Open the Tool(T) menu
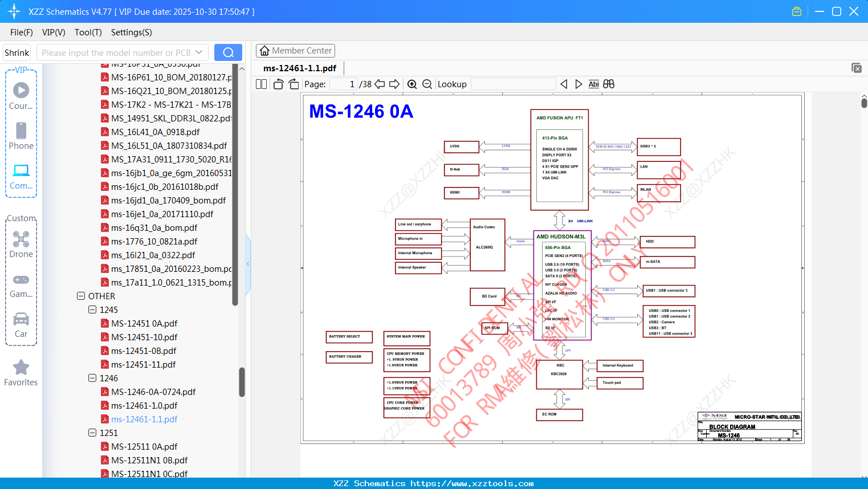Viewport: 868px width, 489px height. 88,32
